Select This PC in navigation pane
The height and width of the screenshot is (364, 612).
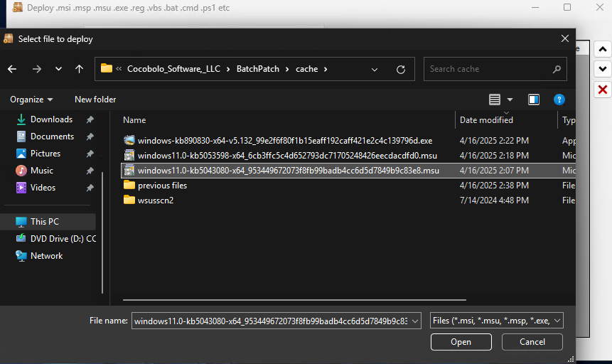coord(48,221)
